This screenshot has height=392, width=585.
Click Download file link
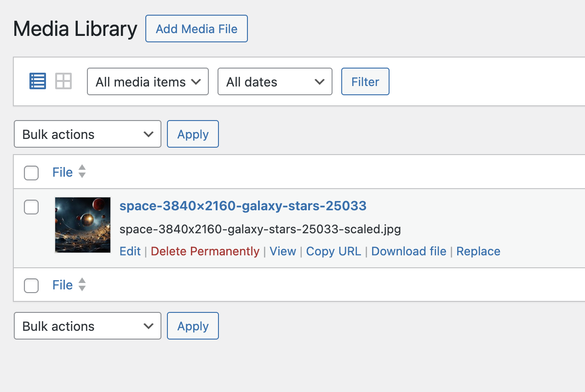click(409, 251)
